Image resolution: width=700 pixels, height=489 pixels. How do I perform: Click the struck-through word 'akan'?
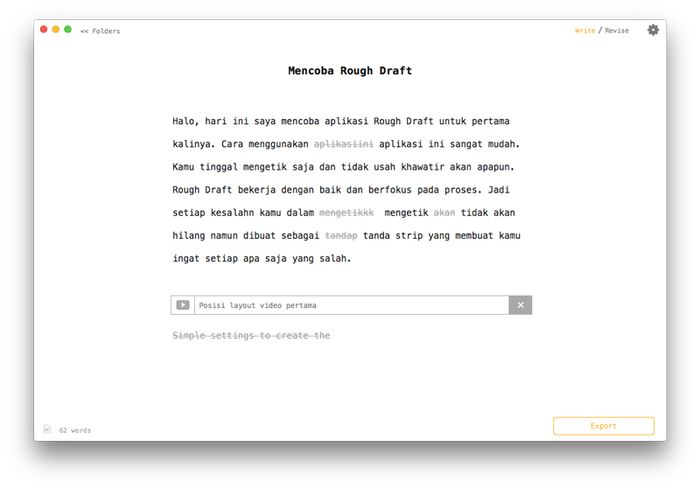point(444,213)
